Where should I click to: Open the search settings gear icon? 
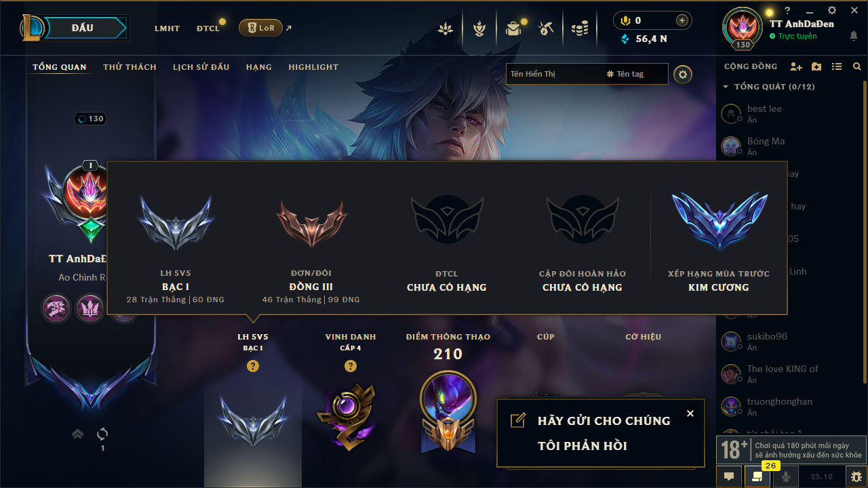(683, 74)
